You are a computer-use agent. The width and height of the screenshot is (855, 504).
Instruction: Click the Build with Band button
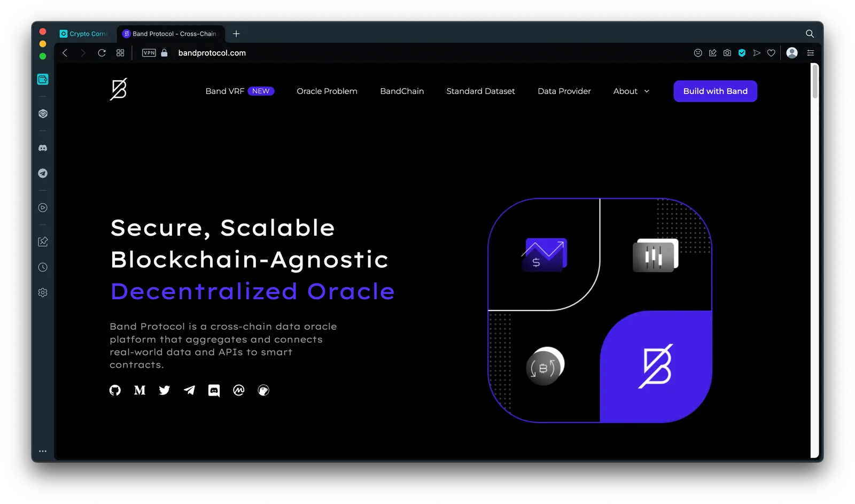[x=716, y=91]
